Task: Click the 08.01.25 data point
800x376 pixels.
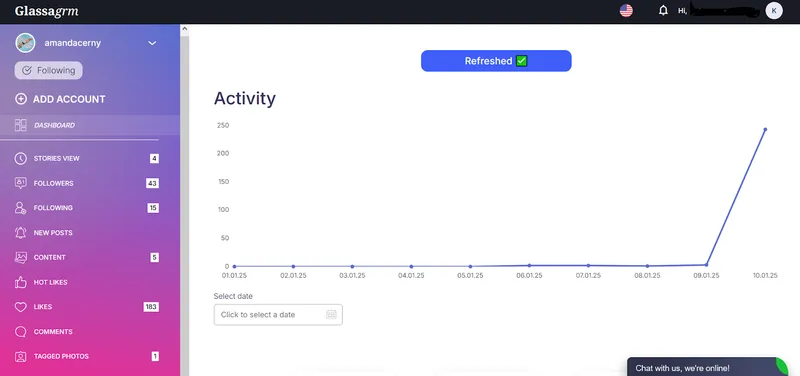Action: (647, 266)
